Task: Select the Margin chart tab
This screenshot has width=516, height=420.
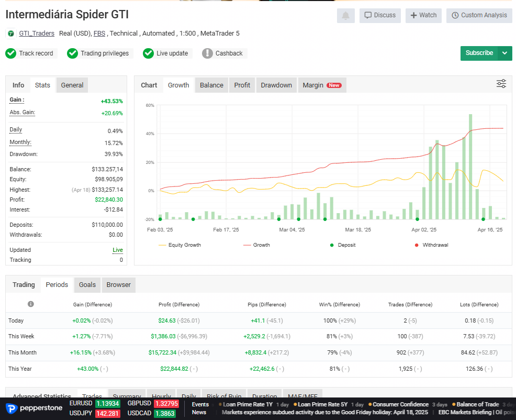Action: tap(322, 85)
